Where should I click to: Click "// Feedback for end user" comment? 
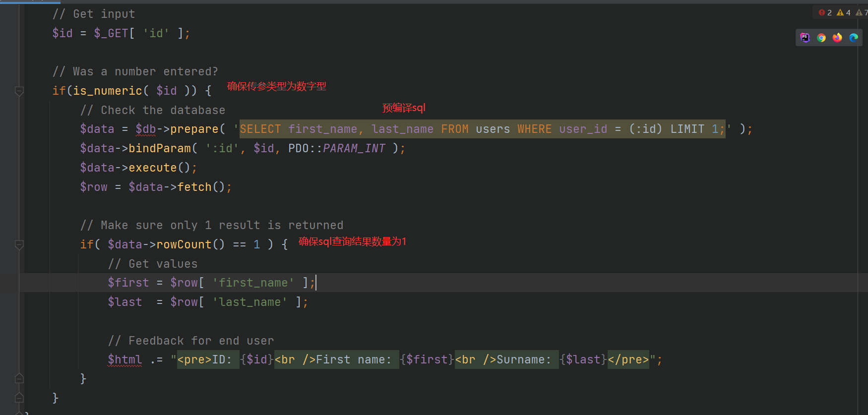[x=191, y=341]
